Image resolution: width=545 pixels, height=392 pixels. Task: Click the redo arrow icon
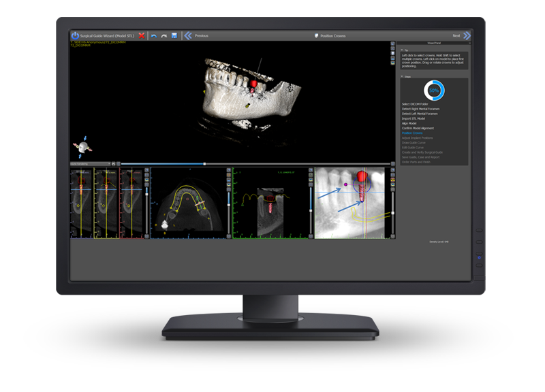[x=164, y=36]
